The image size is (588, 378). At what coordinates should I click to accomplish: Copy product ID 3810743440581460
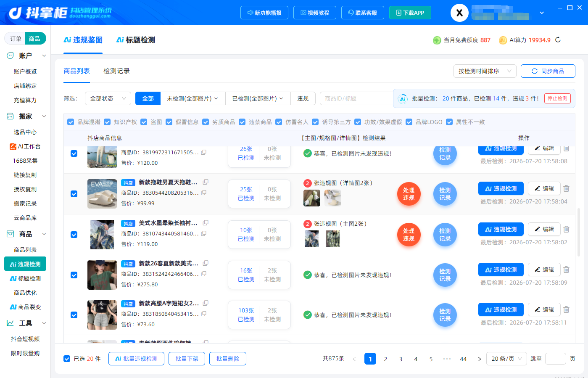click(204, 233)
